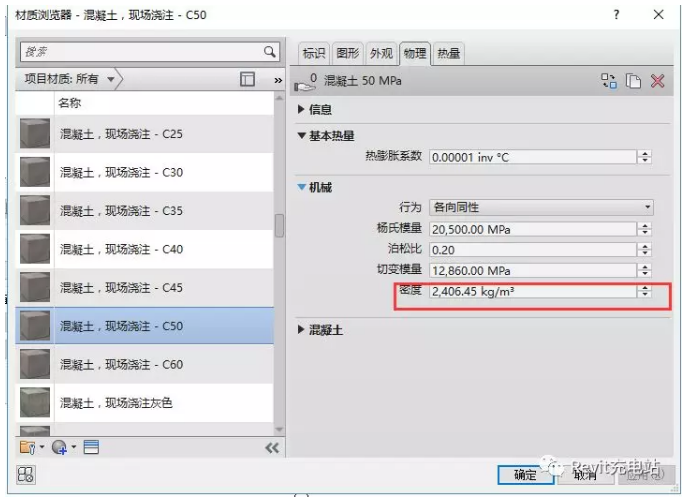Click the shared asset hand icon
684x498 pixels.
(x=305, y=82)
